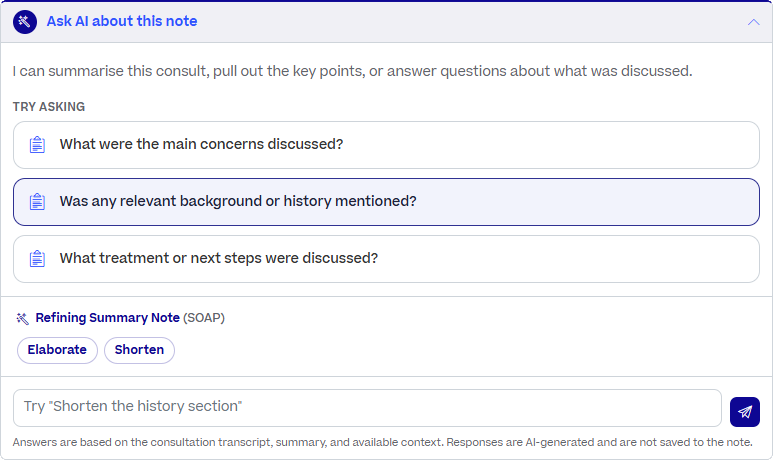Send message with paper plane button
773x460 pixels.
point(744,412)
